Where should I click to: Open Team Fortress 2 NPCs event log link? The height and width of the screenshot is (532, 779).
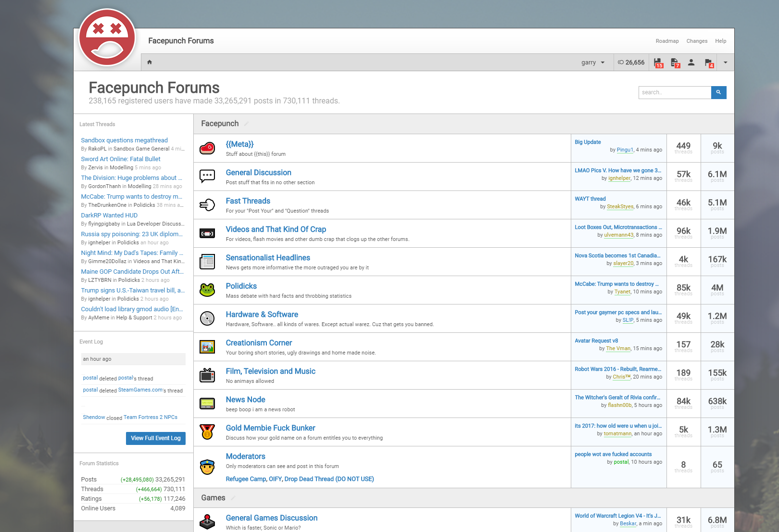[151, 418]
